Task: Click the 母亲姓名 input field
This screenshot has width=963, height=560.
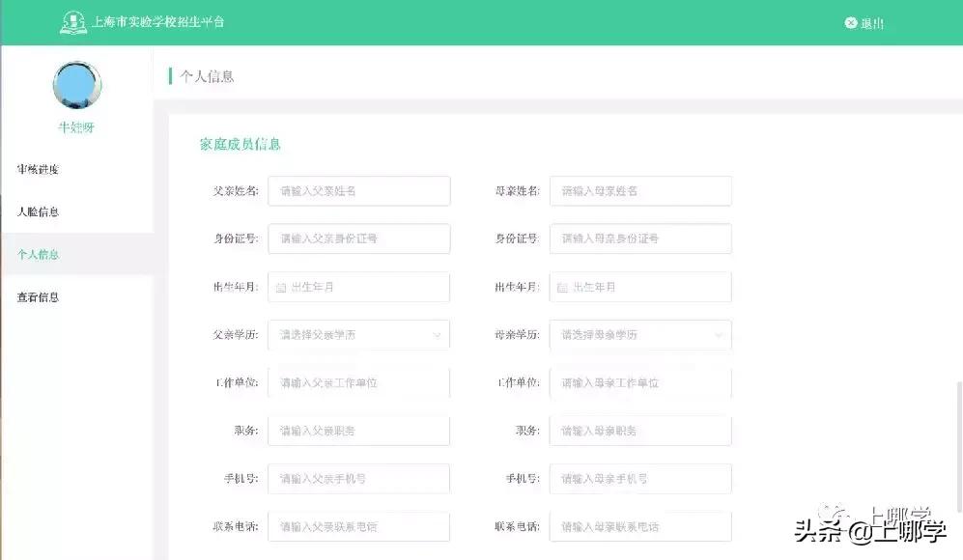Action: (640, 190)
